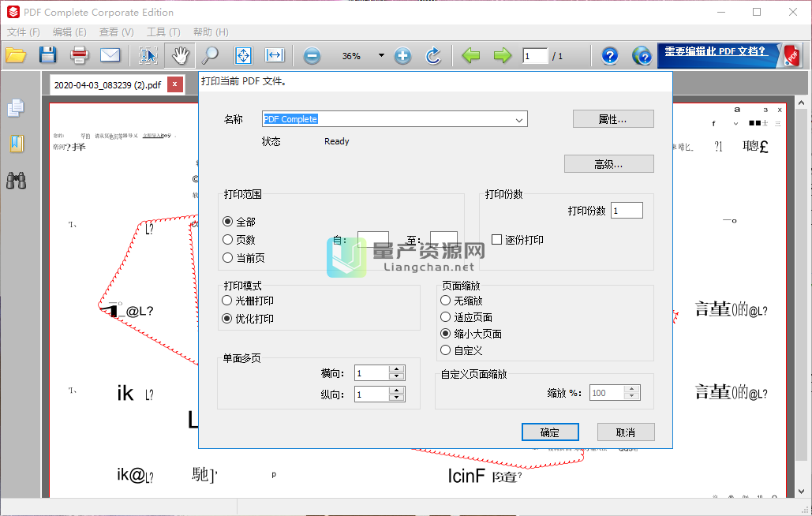
Task: Increase 纵向 pages value
Action: pyautogui.click(x=397, y=391)
